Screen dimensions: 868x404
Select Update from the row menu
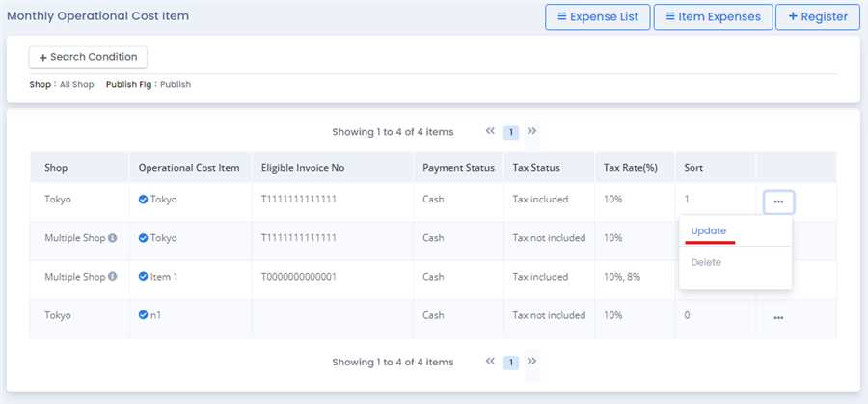[709, 231]
